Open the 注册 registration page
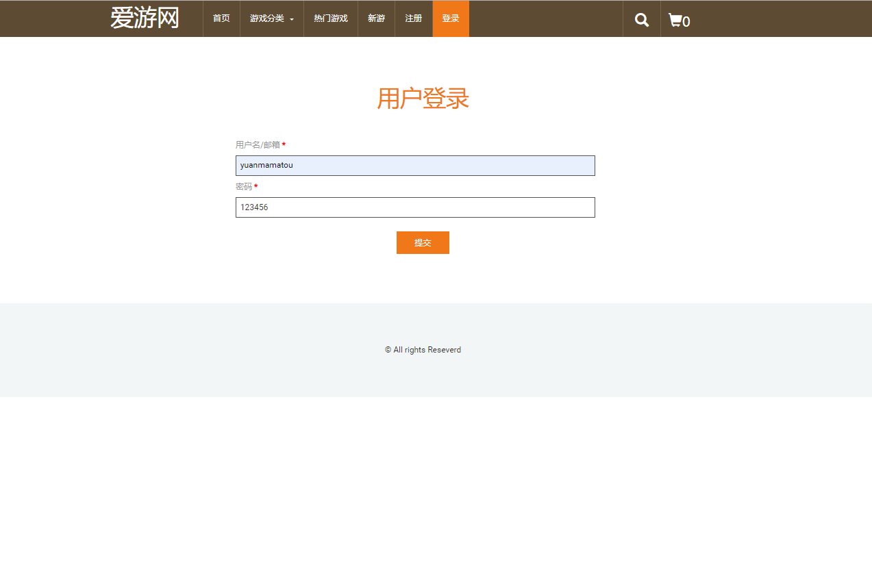Screen dimensions: 872x588 [413, 18]
